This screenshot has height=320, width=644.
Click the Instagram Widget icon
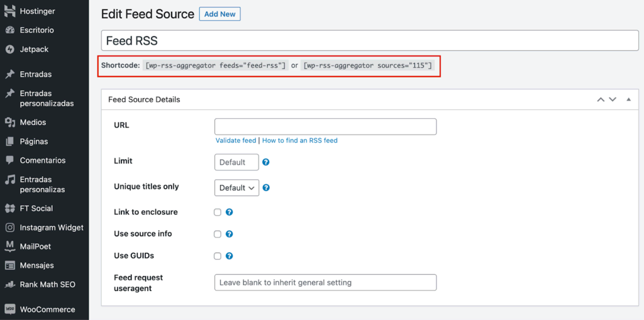[x=9, y=228]
